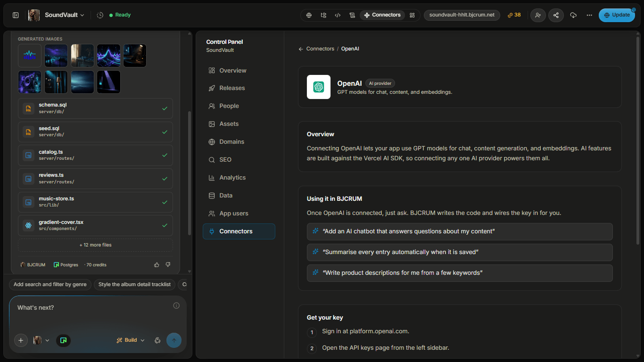Select the 'Summarise every entry automatically' example prompt
The height and width of the screenshot is (362, 644).
[460, 252]
